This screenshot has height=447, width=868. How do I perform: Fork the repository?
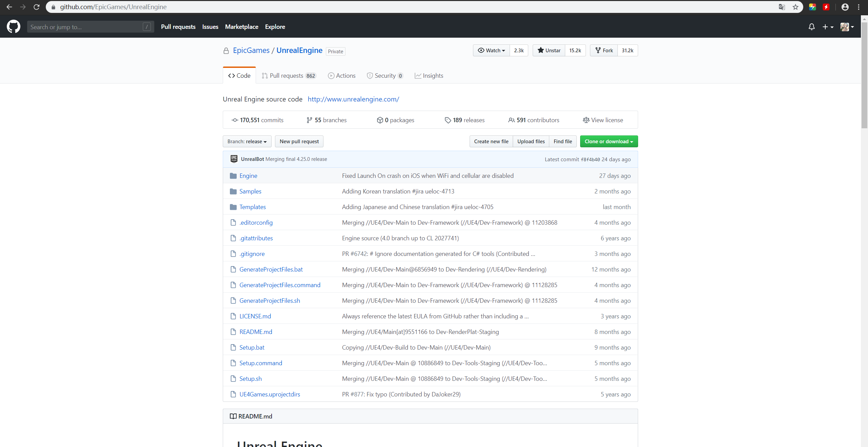click(604, 51)
